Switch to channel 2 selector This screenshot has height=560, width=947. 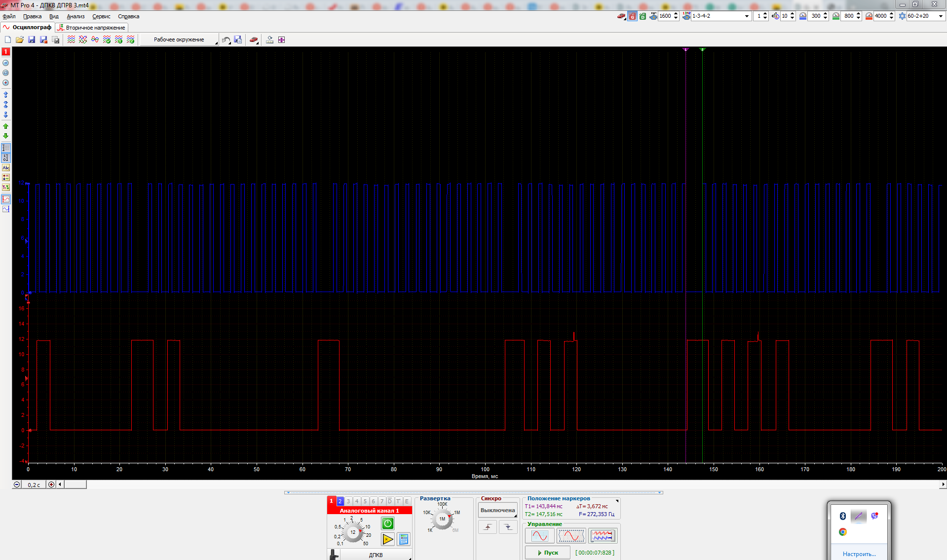(340, 501)
